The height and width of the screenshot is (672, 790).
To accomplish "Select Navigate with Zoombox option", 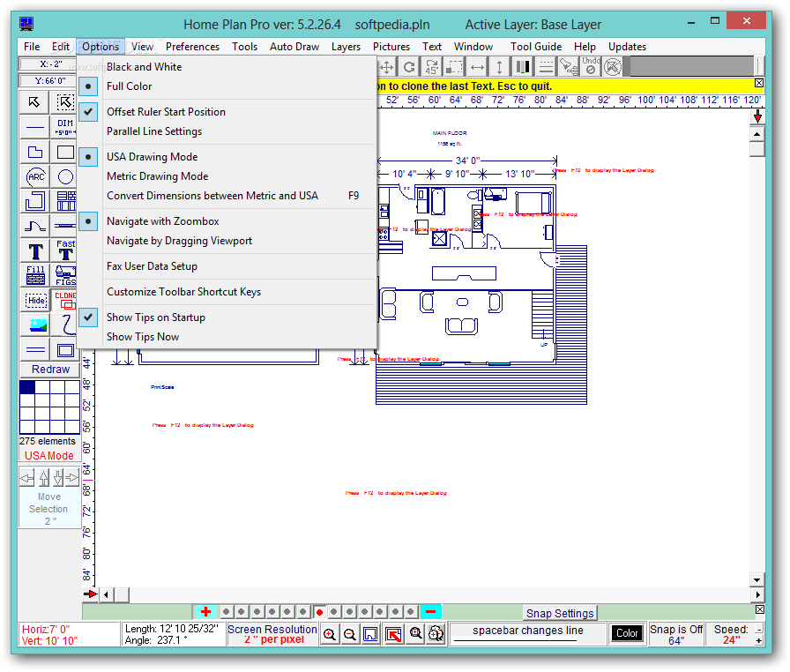I will click(x=163, y=221).
